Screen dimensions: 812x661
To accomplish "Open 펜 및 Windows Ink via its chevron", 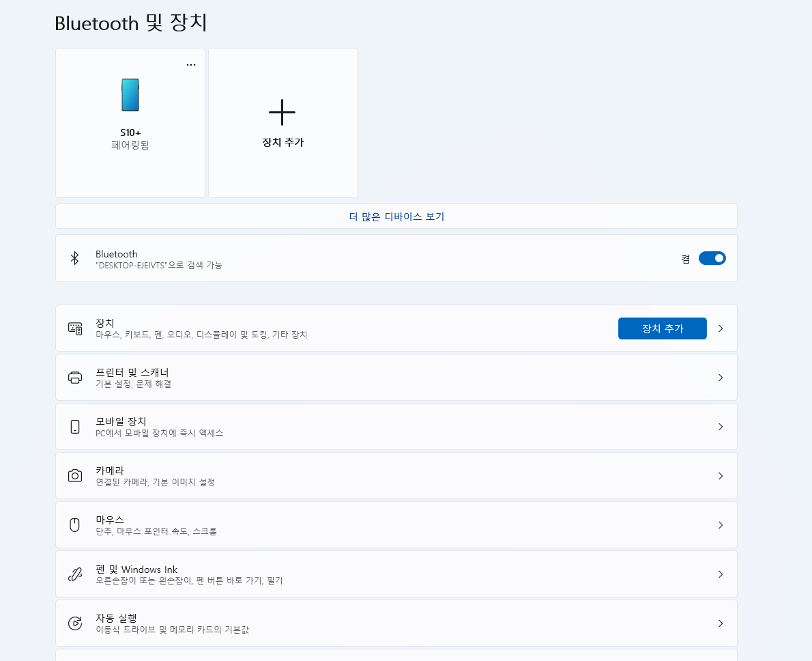I will click(x=721, y=574).
